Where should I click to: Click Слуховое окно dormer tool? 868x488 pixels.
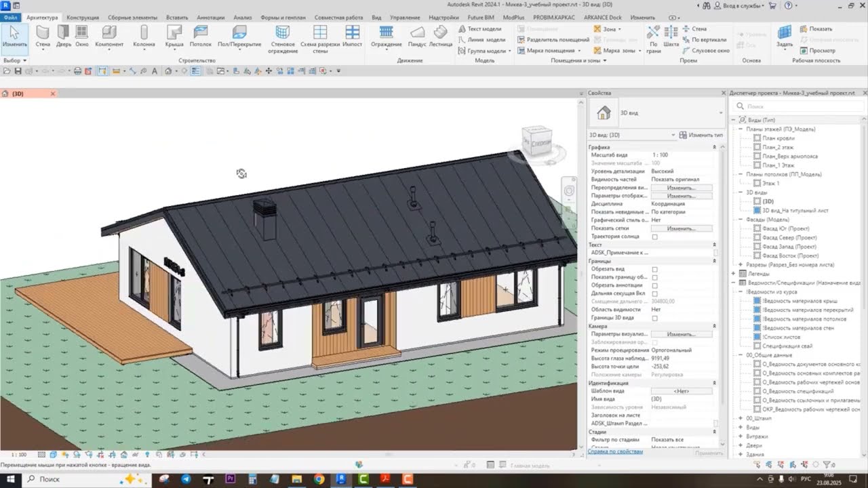click(706, 51)
